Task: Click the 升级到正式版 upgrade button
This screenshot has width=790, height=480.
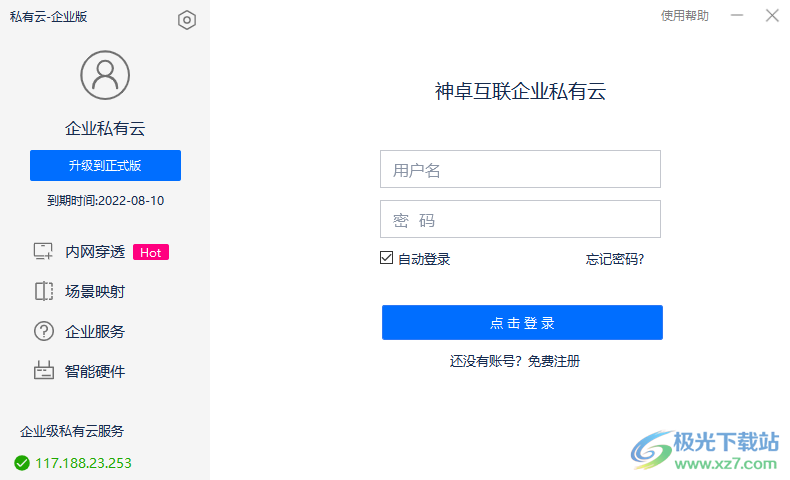Action: [x=105, y=165]
